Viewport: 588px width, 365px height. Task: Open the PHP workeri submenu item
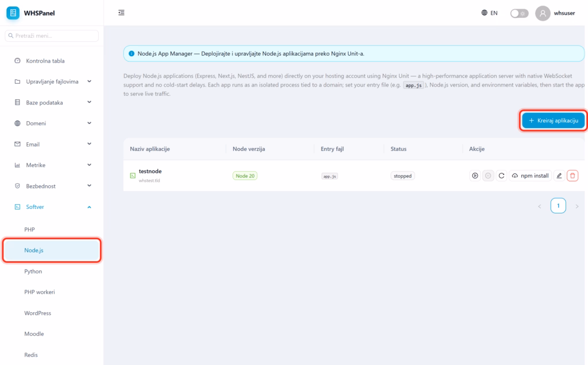(x=52, y=292)
